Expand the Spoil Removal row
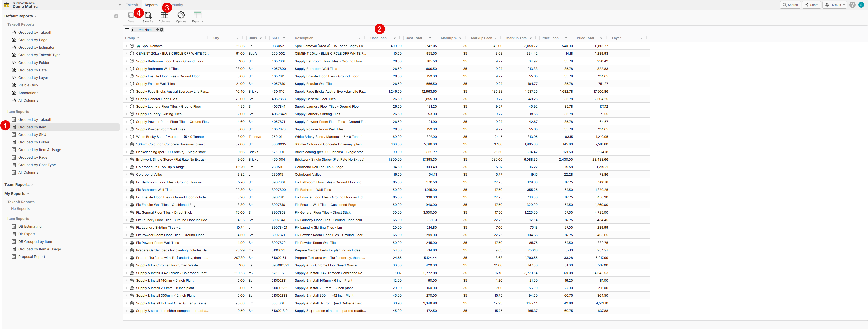This screenshot has width=868, height=329. tap(127, 46)
